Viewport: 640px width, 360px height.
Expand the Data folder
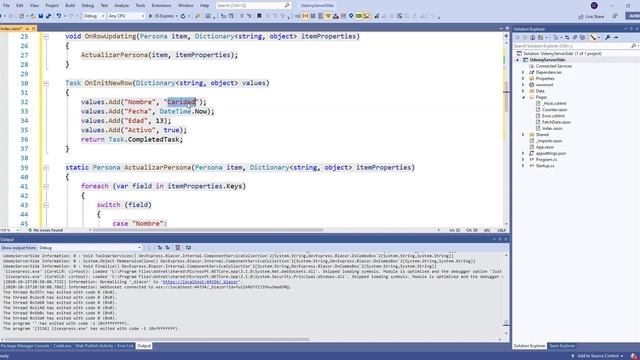click(x=523, y=91)
